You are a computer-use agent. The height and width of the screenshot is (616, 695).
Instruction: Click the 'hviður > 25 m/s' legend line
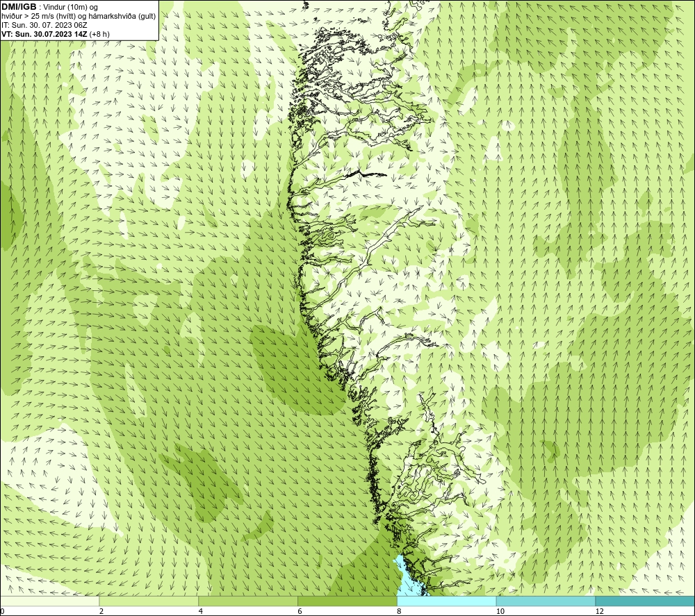click(79, 16)
